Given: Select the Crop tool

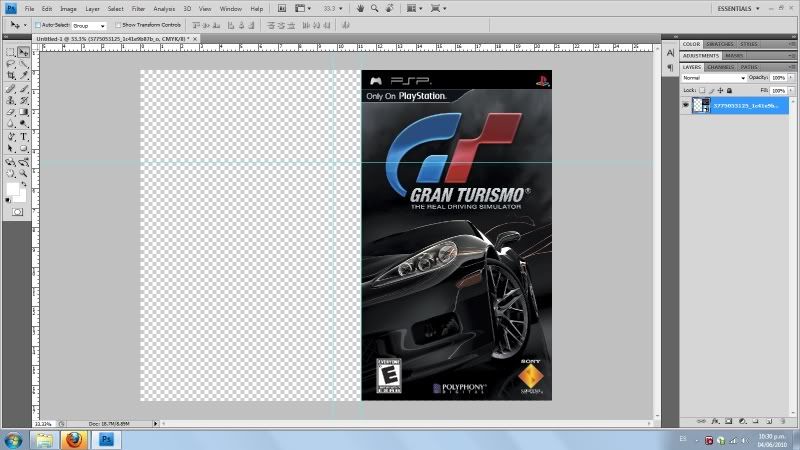Looking at the screenshot, I should pyautogui.click(x=10, y=76).
